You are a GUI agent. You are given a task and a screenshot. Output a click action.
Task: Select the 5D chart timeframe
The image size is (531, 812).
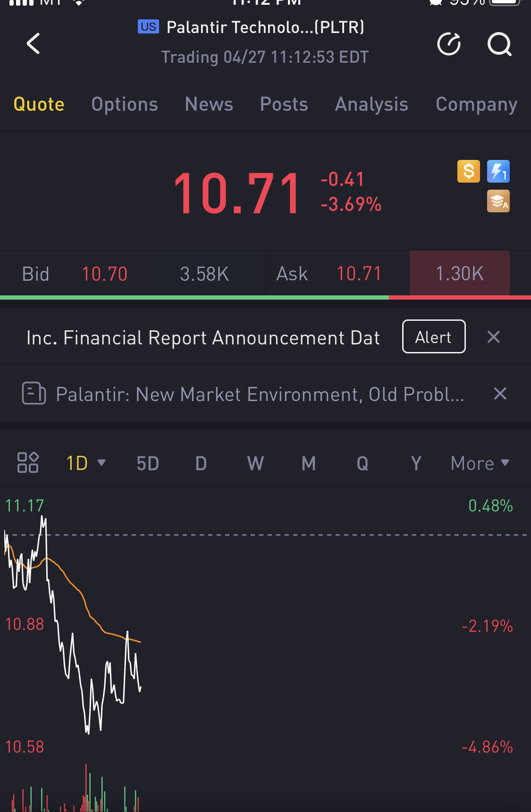(148, 463)
